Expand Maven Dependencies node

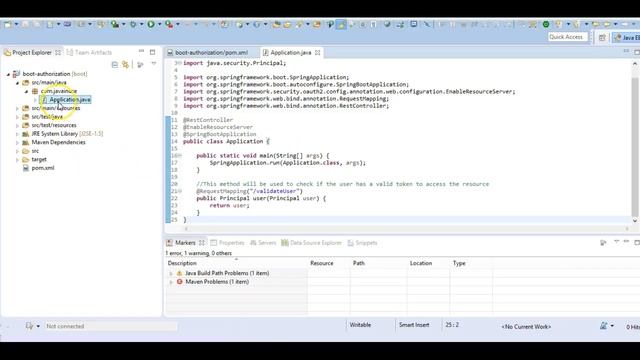tap(17, 143)
